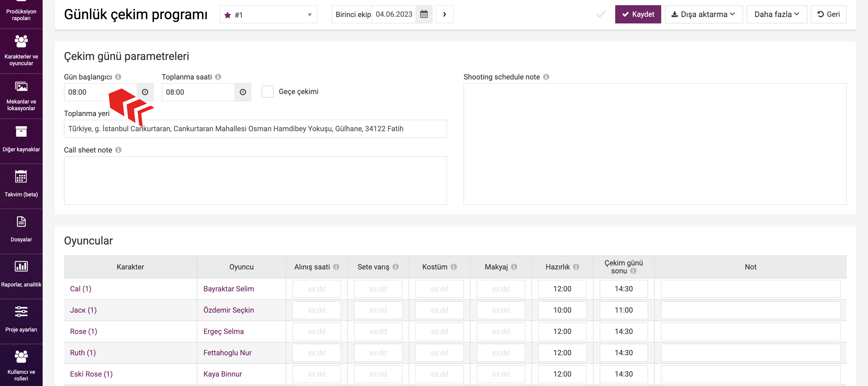The height and width of the screenshot is (386, 868).
Task: Click the gray checkmark status icon
Action: [601, 14]
